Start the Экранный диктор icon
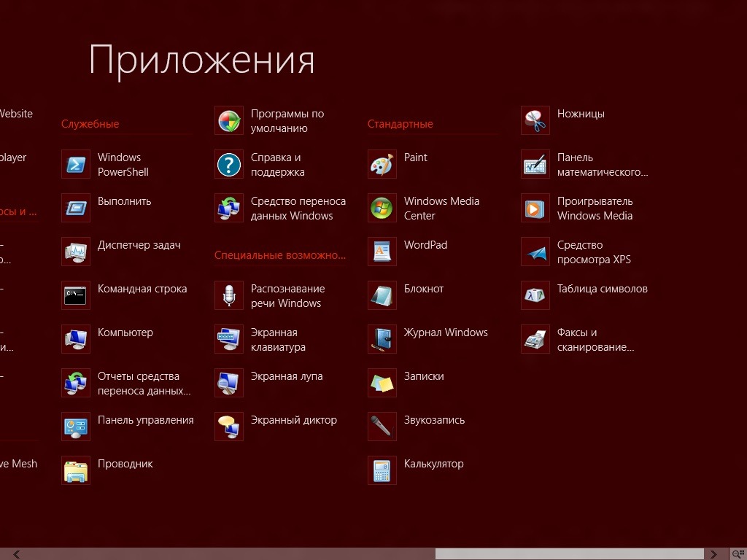The image size is (747, 560). point(229,427)
